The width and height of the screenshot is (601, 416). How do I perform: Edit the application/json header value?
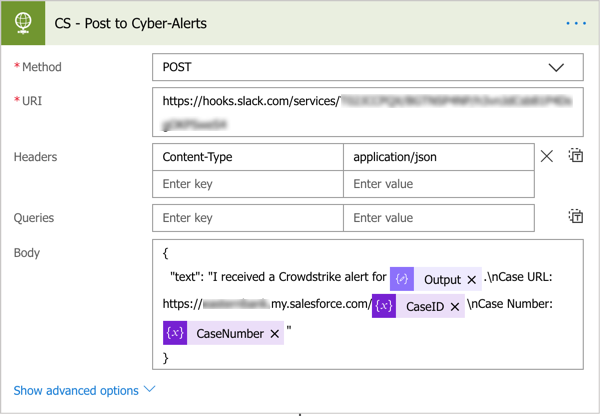[x=439, y=157]
